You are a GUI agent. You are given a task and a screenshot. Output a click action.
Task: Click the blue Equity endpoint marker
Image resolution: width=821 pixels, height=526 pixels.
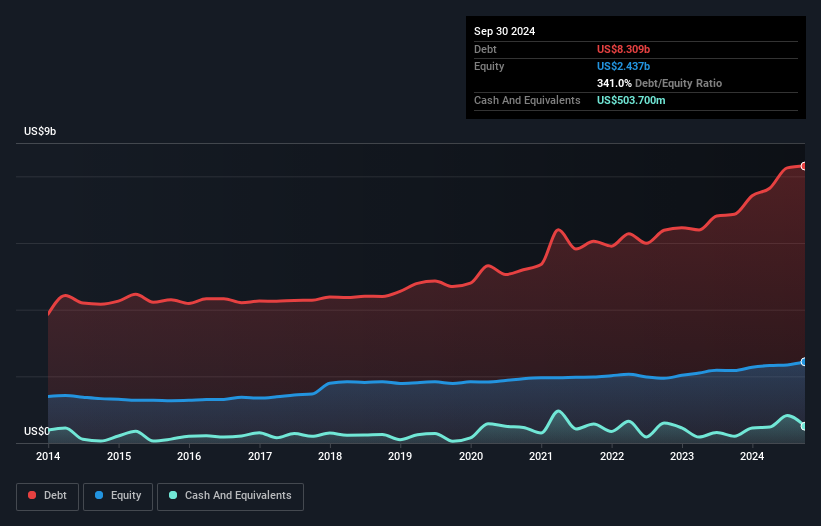[x=804, y=362]
